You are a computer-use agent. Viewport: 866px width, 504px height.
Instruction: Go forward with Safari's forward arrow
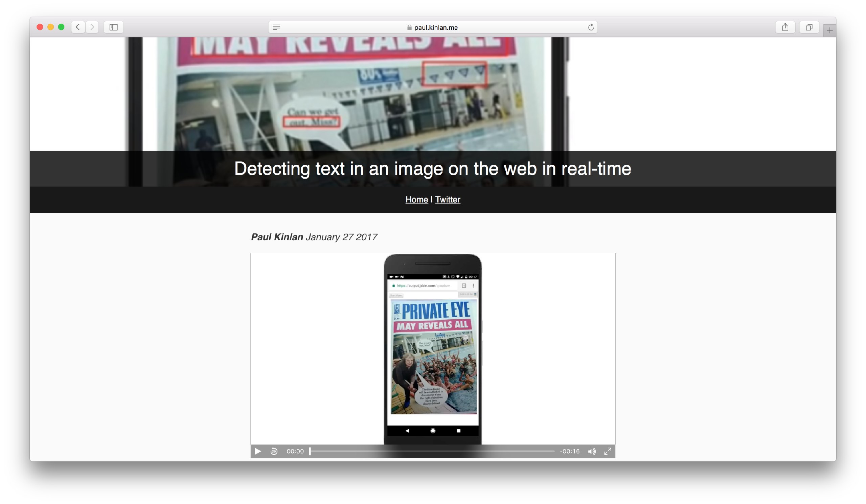click(x=92, y=27)
